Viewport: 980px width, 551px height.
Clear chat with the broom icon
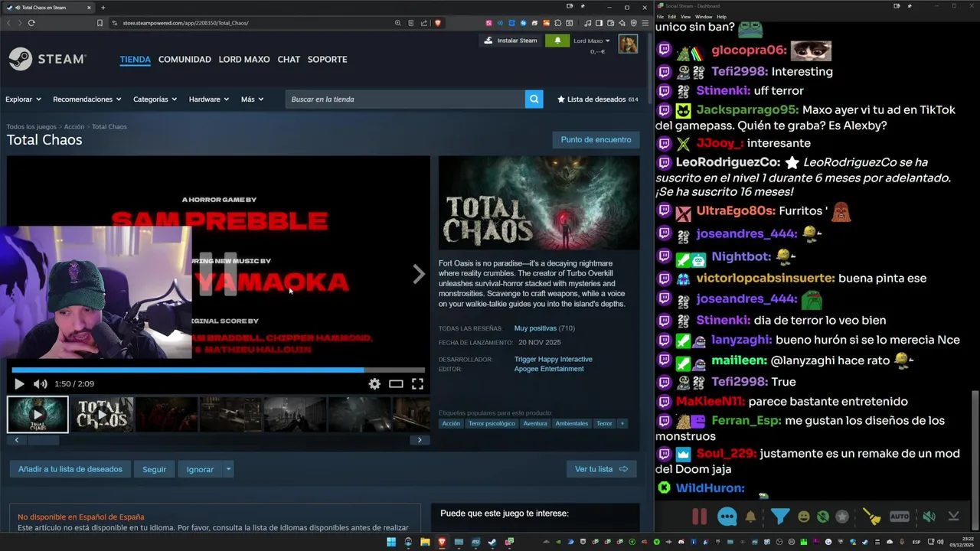(872, 517)
